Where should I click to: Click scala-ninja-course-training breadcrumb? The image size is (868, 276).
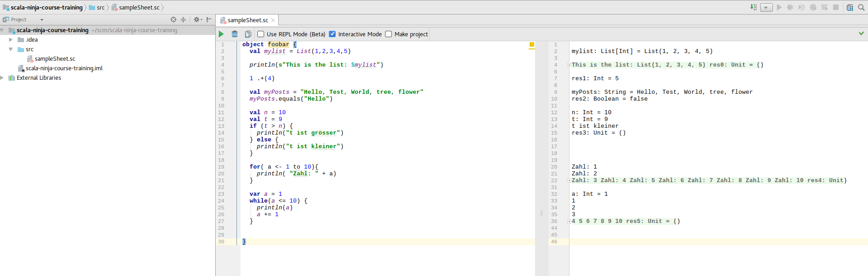click(43, 7)
